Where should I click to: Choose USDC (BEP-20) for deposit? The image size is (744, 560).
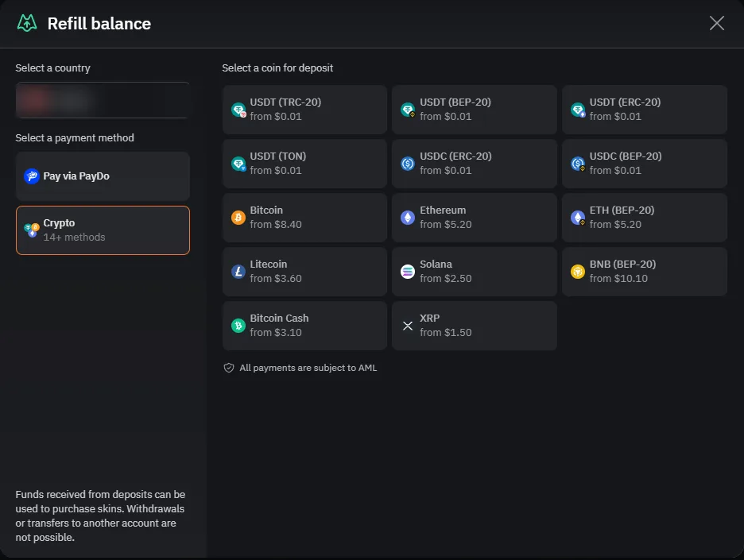click(x=645, y=164)
